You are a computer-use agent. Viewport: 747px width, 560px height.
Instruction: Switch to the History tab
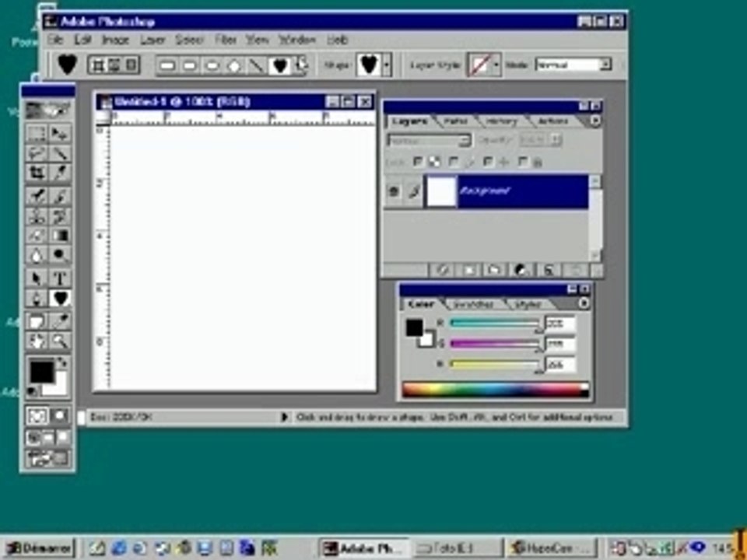[x=500, y=121]
